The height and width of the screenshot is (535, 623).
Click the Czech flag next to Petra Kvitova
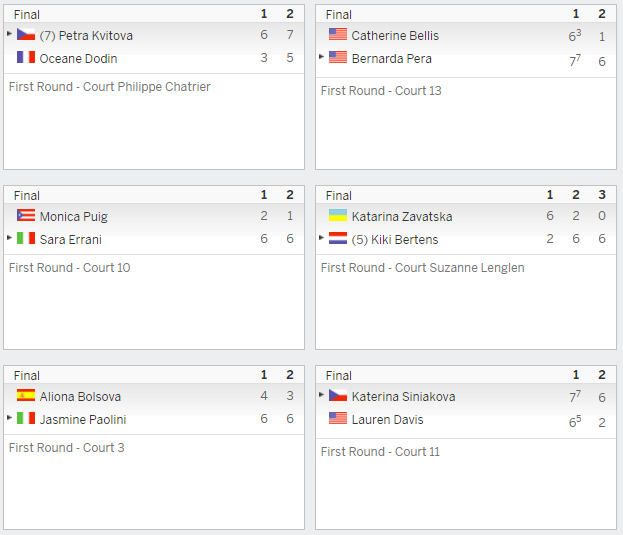(x=26, y=35)
